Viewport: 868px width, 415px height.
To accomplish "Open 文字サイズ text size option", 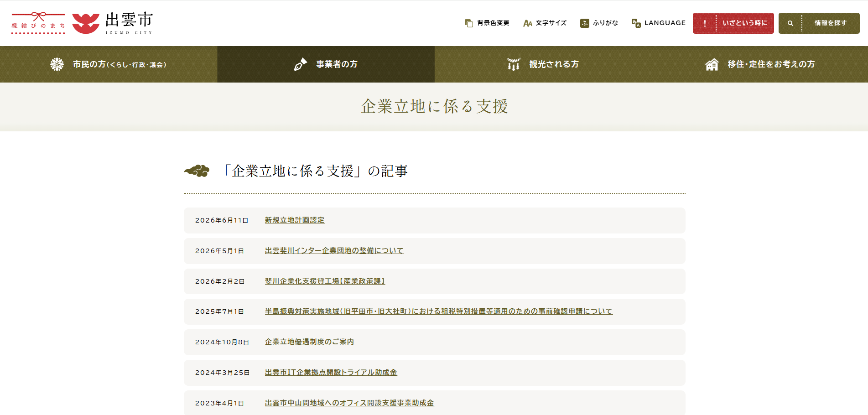I will pos(545,23).
